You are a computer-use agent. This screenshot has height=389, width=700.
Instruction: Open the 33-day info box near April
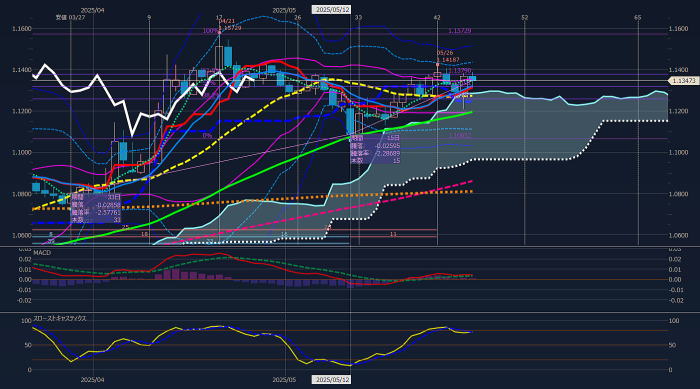96,208
